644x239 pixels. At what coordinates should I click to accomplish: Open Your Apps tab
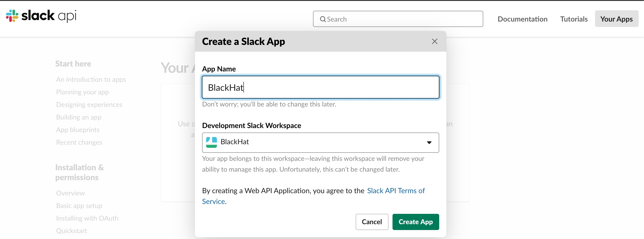(616, 19)
